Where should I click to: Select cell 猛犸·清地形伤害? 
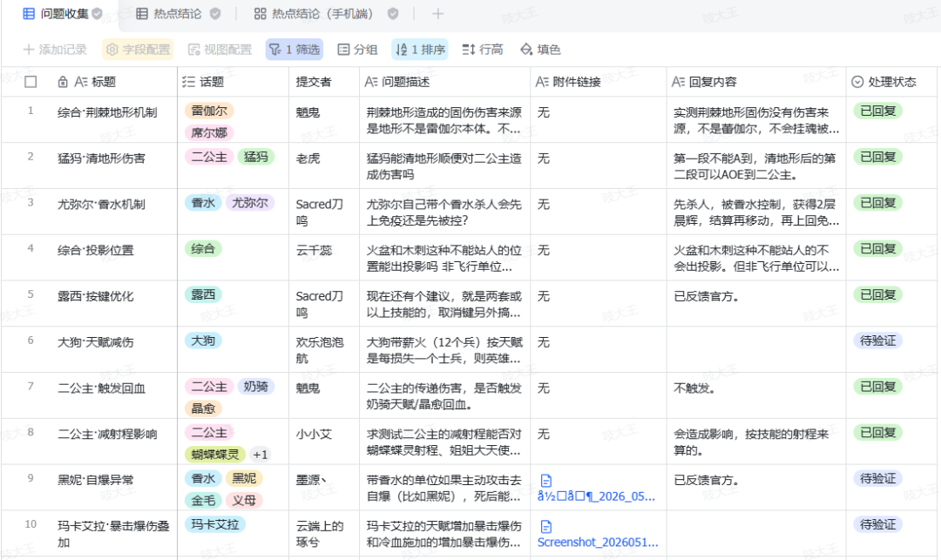tap(114, 165)
